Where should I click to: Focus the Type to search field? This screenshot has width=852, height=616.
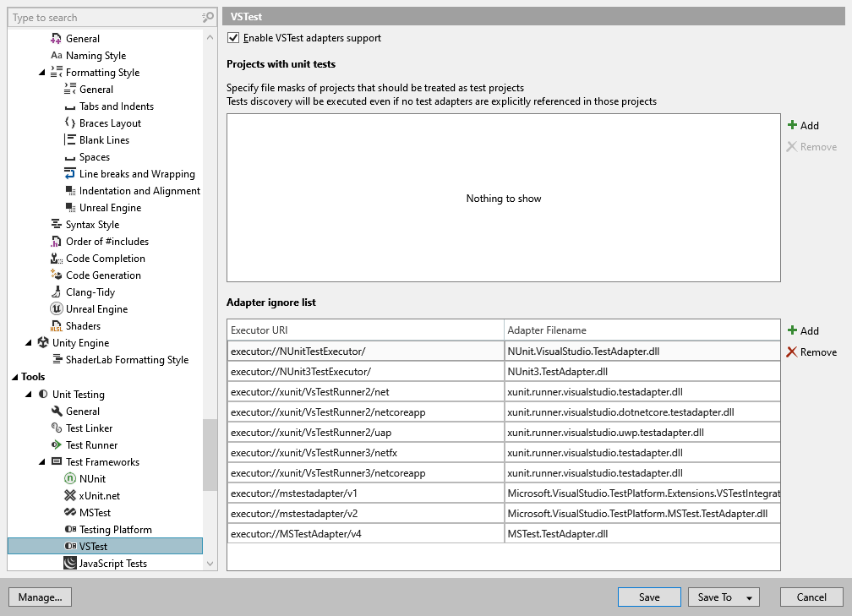tap(106, 17)
